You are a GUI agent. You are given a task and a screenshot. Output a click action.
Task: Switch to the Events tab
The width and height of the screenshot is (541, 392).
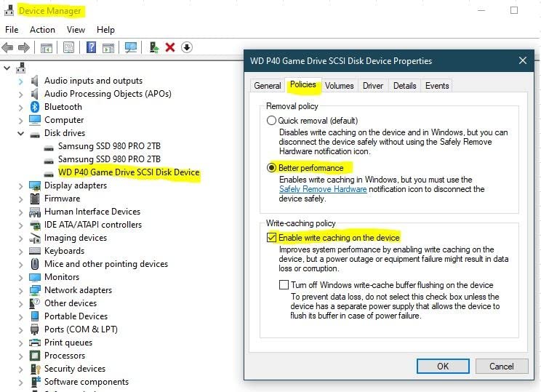click(437, 86)
